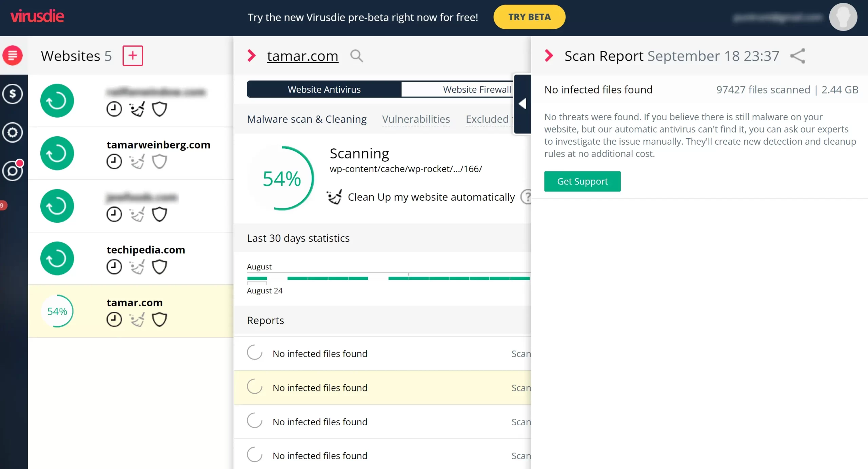The height and width of the screenshot is (469, 868).
Task: Click red chevron beside tamar.com heading
Action: (x=251, y=56)
